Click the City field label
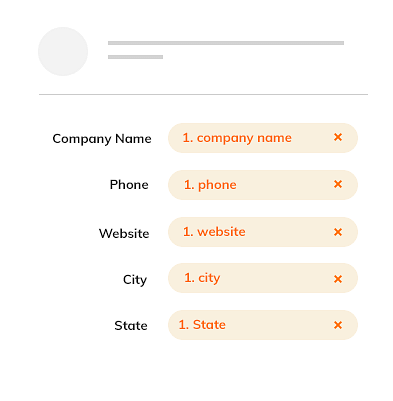The image size is (393, 401). [x=135, y=280]
